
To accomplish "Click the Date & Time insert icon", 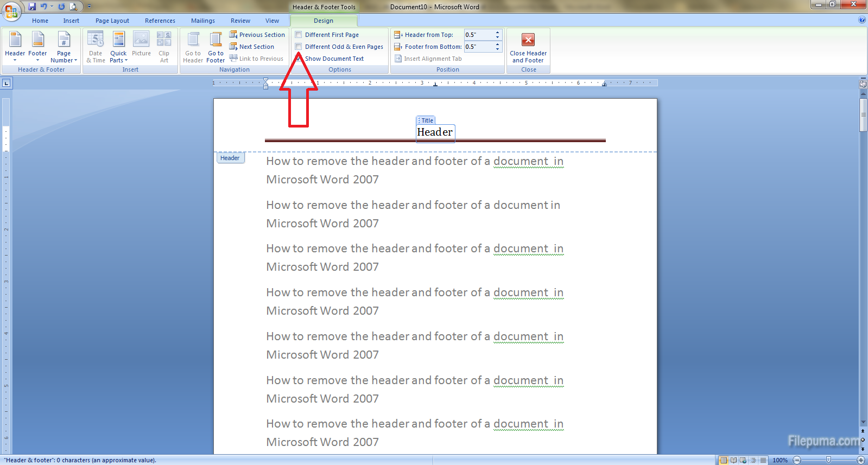I will pyautogui.click(x=96, y=47).
